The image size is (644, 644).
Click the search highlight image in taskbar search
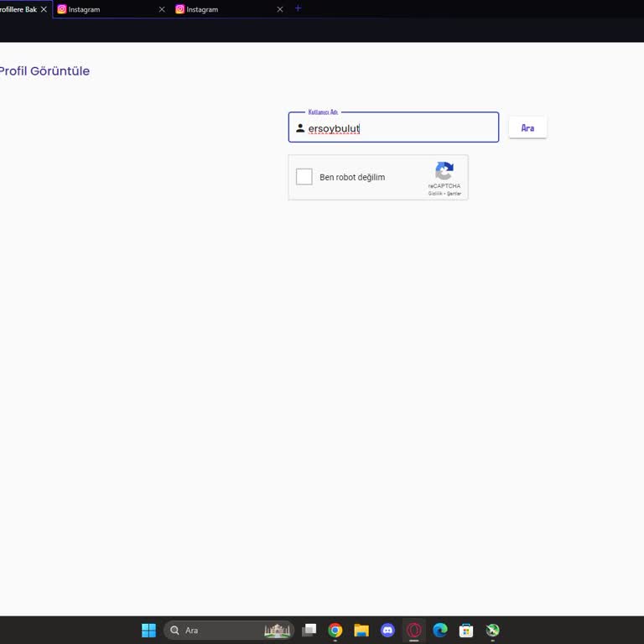click(x=278, y=631)
